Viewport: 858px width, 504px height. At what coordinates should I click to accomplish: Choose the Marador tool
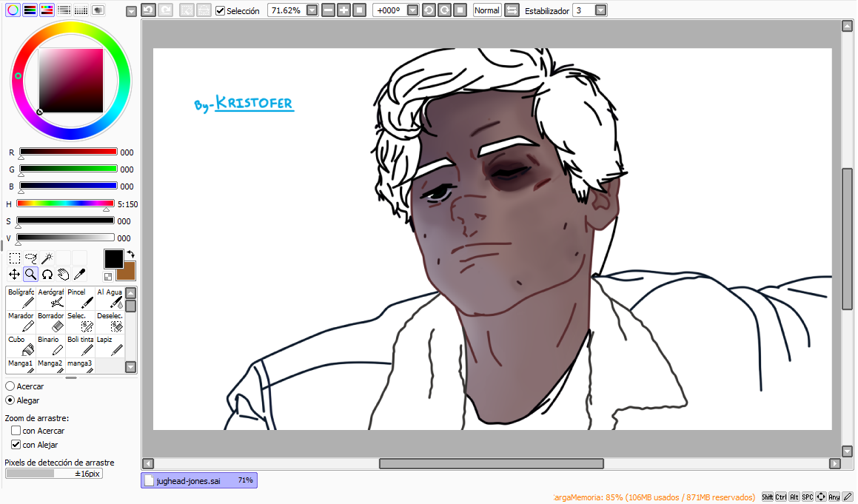tap(21, 322)
